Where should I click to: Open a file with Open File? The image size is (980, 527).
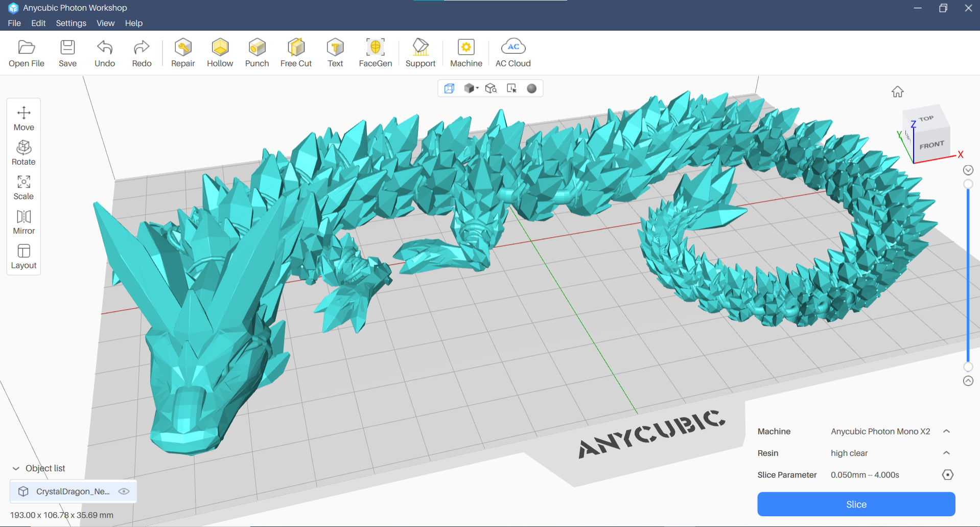(27, 53)
